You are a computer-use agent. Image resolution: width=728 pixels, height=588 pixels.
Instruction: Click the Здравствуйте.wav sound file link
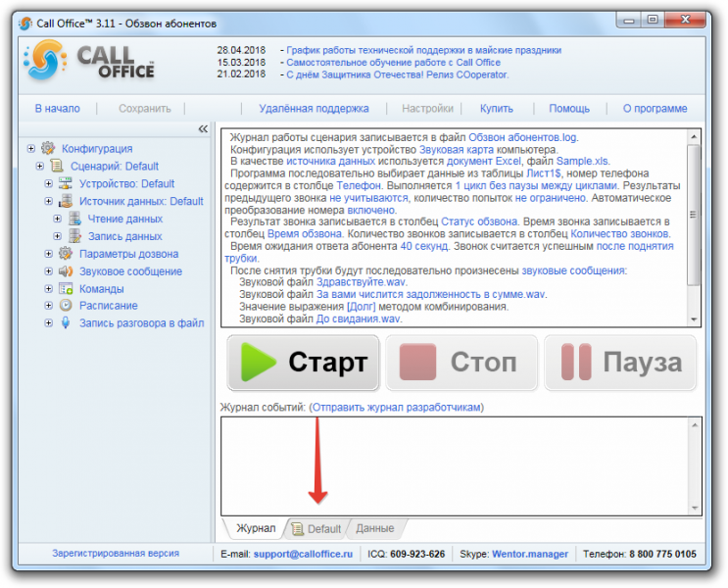pyautogui.click(x=361, y=282)
